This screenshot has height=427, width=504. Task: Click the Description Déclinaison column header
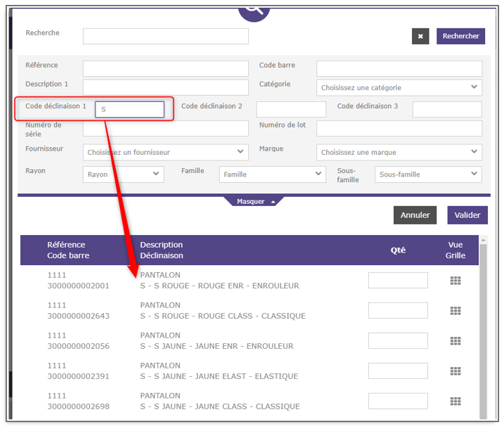(x=162, y=250)
